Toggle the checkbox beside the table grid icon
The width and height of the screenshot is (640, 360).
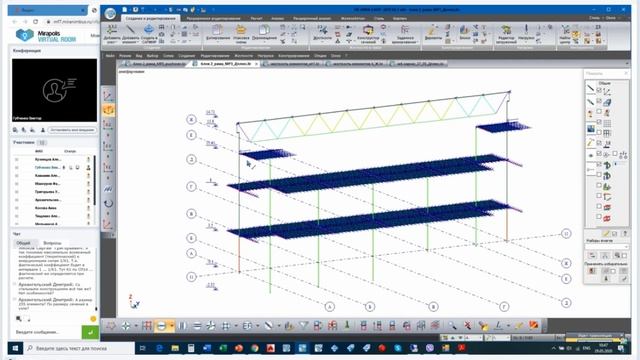(599, 133)
